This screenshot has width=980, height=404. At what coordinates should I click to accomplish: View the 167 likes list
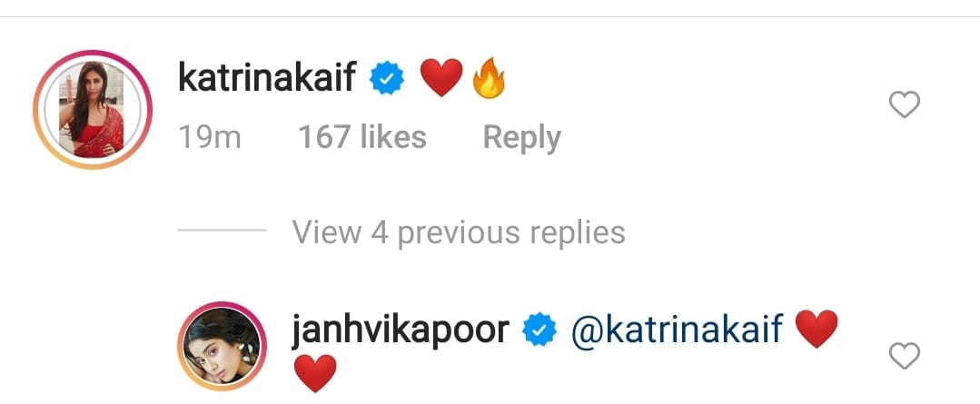click(x=362, y=137)
